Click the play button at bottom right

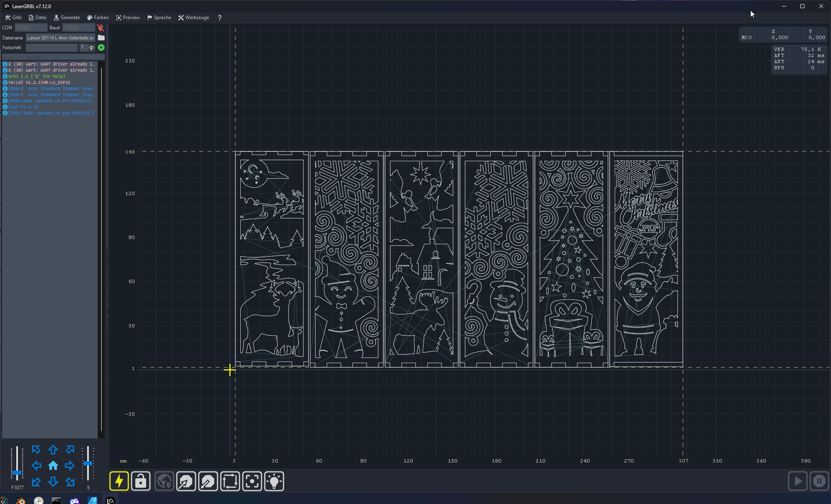click(798, 481)
